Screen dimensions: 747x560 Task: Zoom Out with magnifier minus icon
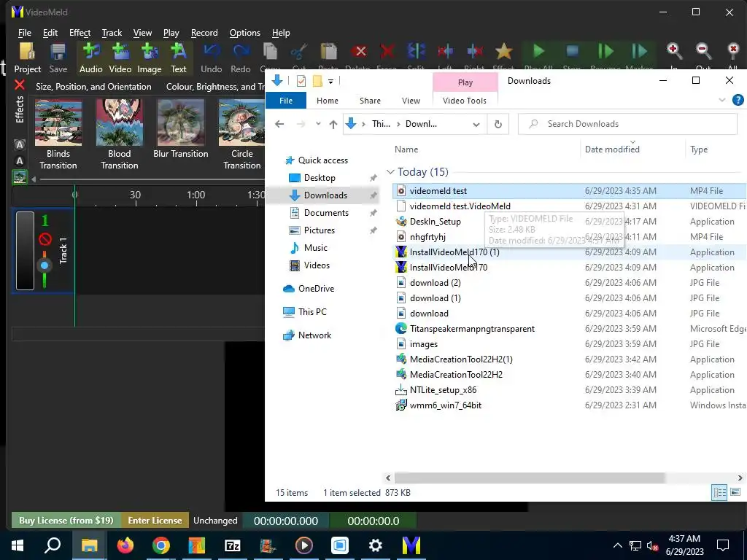(703, 52)
